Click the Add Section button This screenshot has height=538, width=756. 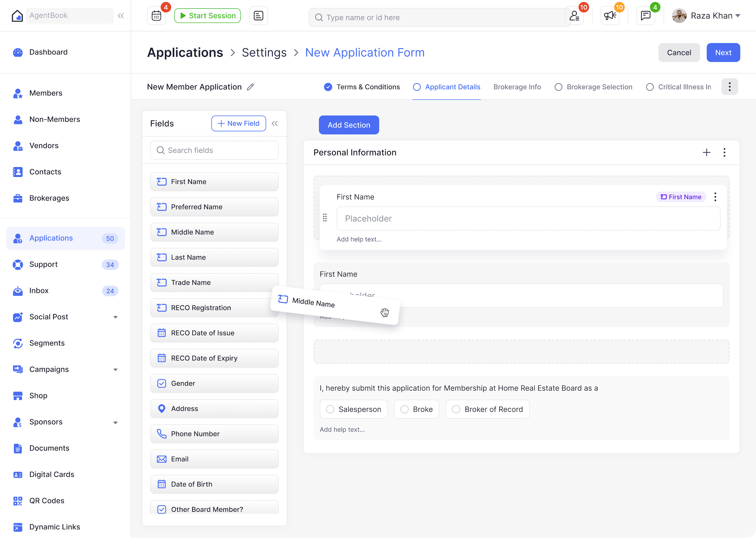coord(349,125)
